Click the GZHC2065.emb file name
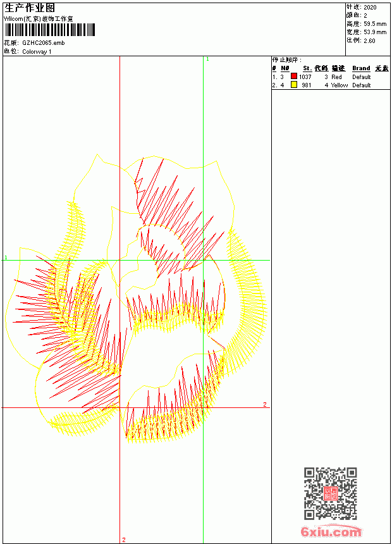 click(44, 42)
